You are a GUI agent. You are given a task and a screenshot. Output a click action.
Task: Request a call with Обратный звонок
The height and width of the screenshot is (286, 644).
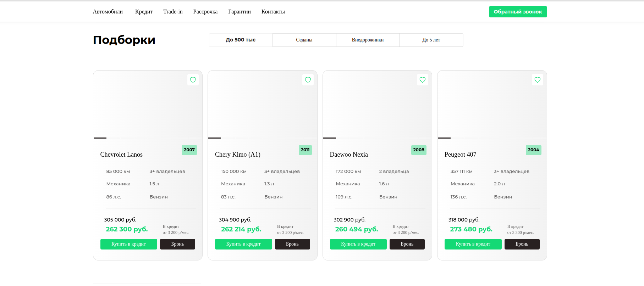pos(518,12)
